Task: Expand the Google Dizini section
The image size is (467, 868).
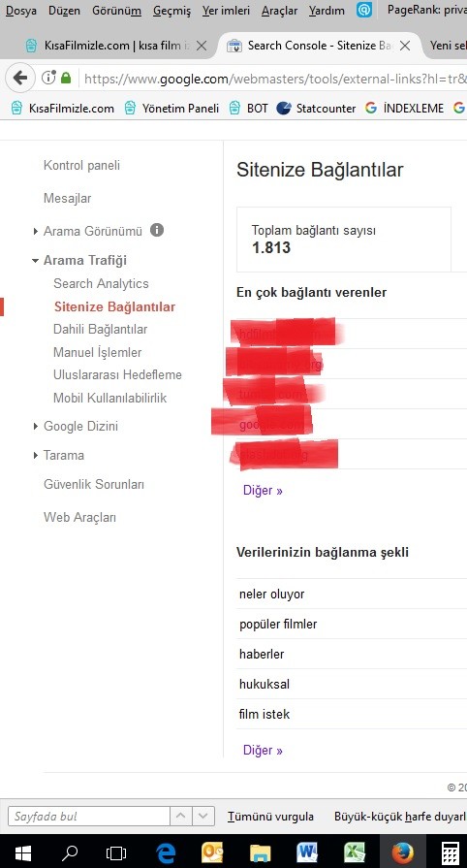Action: click(36, 427)
